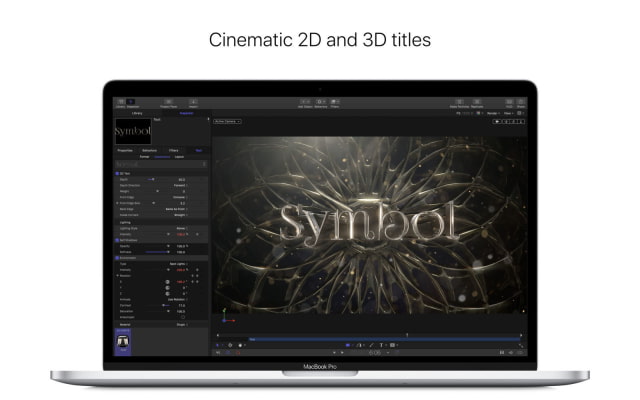Open the Active Camera dropdown
640x400 pixels.
(225, 120)
